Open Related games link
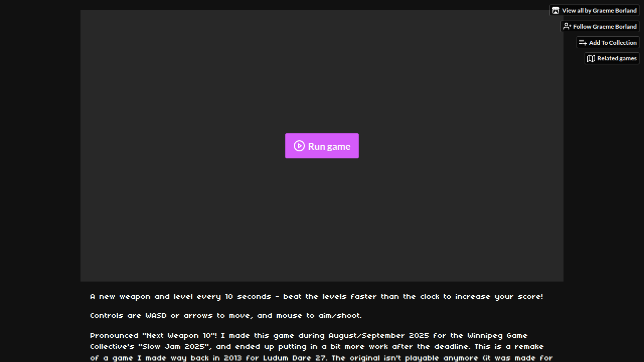Image resolution: width=644 pixels, height=362 pixels. click(612, 58)
